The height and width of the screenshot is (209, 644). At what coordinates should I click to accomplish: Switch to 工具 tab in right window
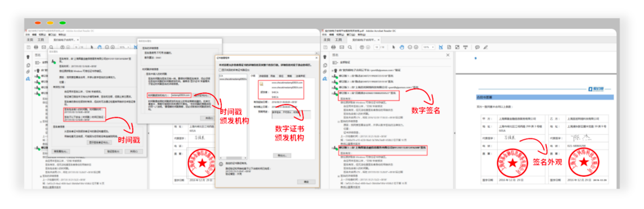(x=338, y=40)
